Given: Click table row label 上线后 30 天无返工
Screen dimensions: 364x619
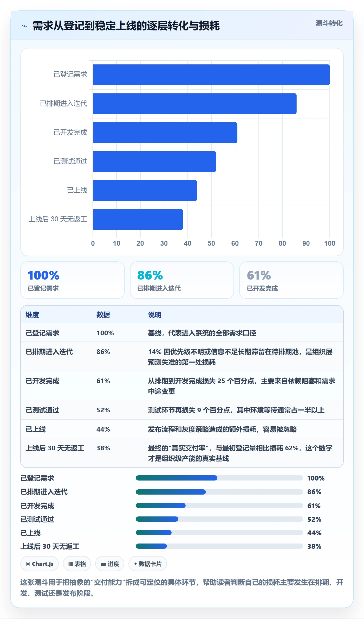Looking at the screenshot, I should pos(55,448).
